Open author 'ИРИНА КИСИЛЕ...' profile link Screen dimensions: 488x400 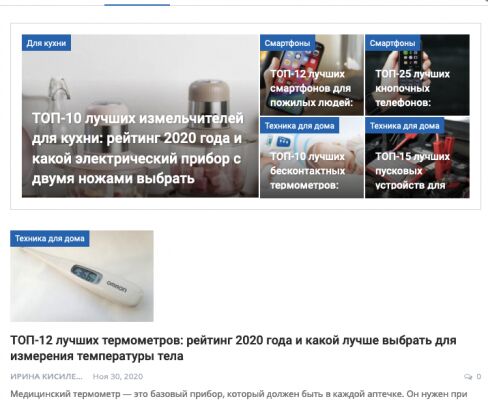[47, 376]
